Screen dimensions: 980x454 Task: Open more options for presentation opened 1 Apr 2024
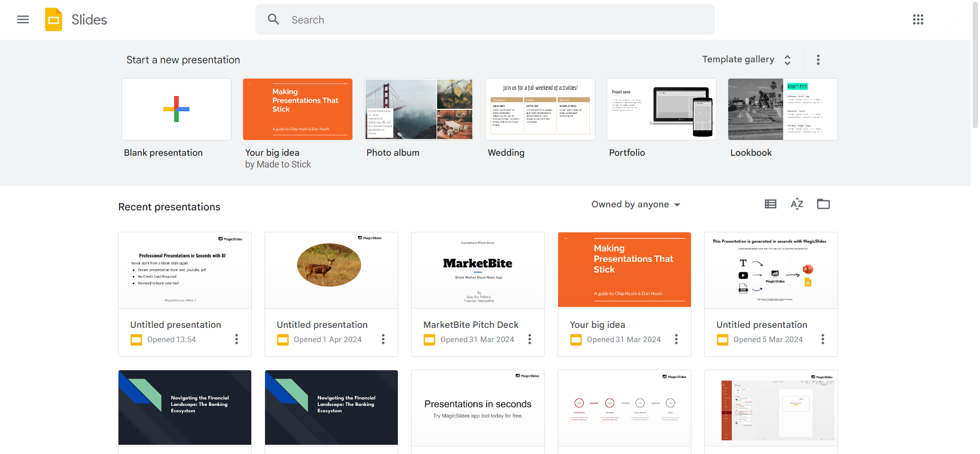click(383, 339)
